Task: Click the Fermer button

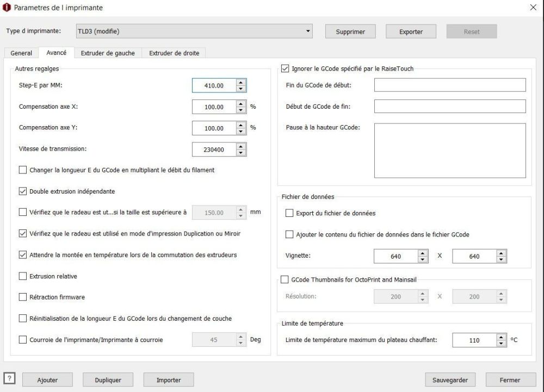Action: coord(510,380)
